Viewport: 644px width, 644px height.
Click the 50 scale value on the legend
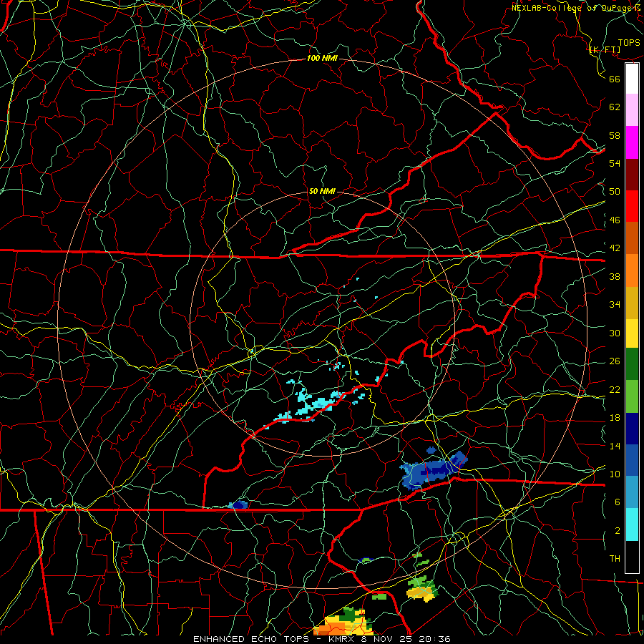tap(615, 192)
